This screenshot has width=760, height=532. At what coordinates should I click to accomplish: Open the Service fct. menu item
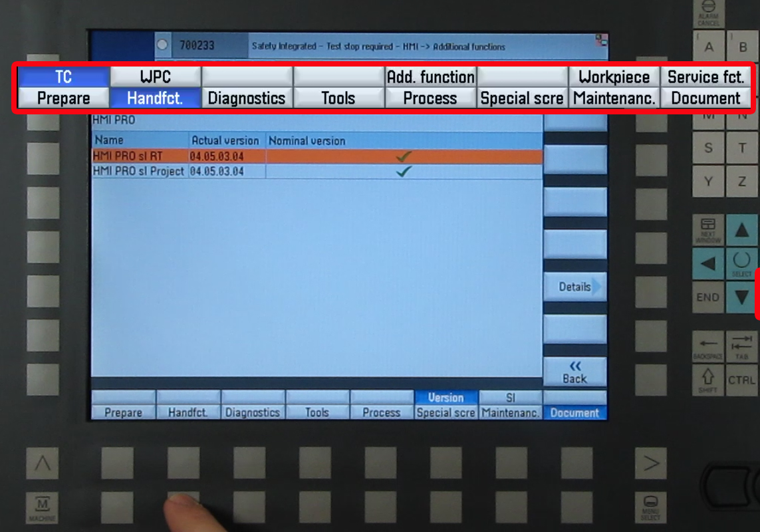click(x=705, y=76)
